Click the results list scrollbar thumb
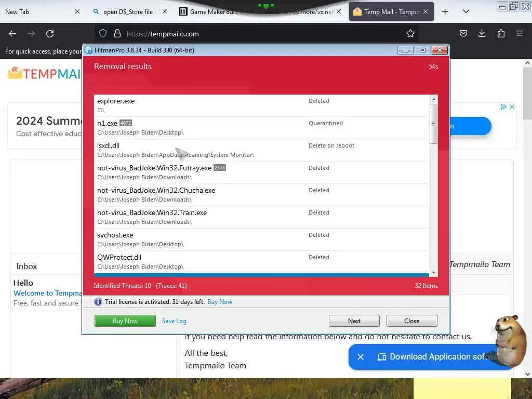The width and height of the screenshot is (532, 399). [x=433, y=124]
